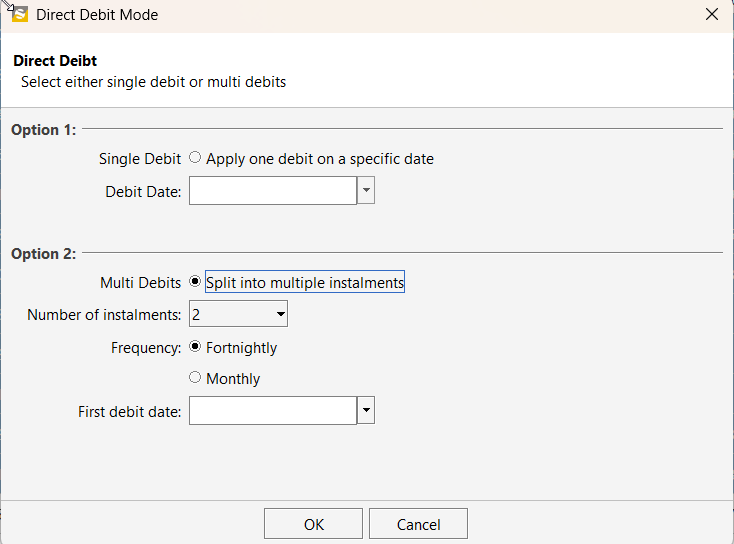This screenshot has height=544, width=734.
Task: Click the Direct Debit Mode title text
Action: tap(97, 15)
